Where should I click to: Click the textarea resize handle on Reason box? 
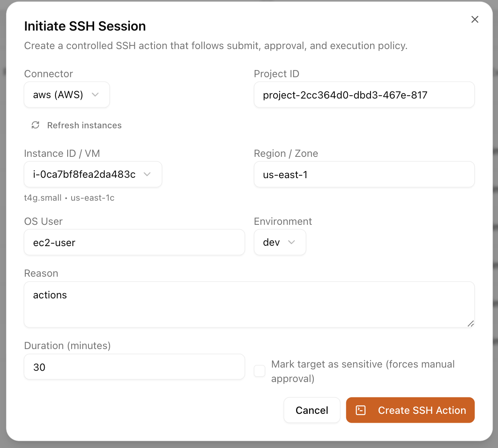coord(471,324)
